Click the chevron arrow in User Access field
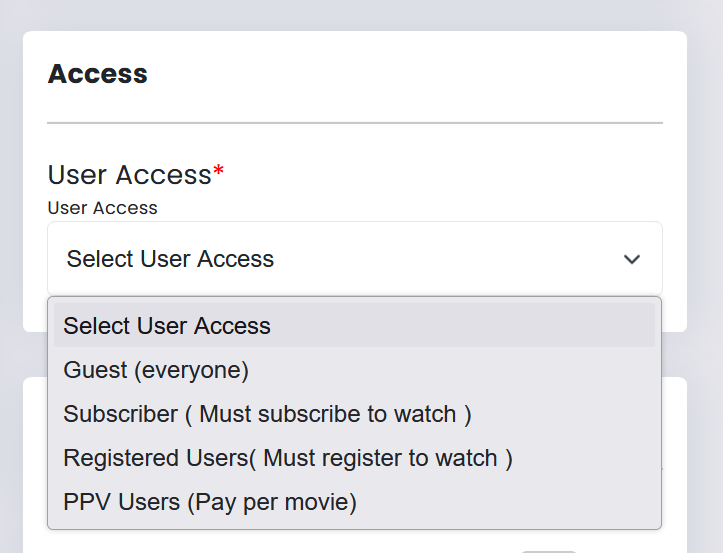Viewport: 723px width, 553px height. 631,260
